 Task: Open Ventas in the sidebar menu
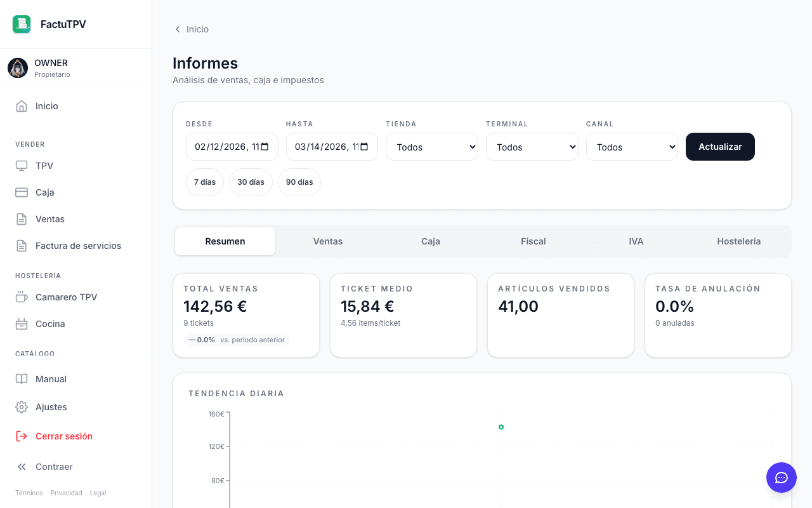pyautogui.click(x=76, y=219)
